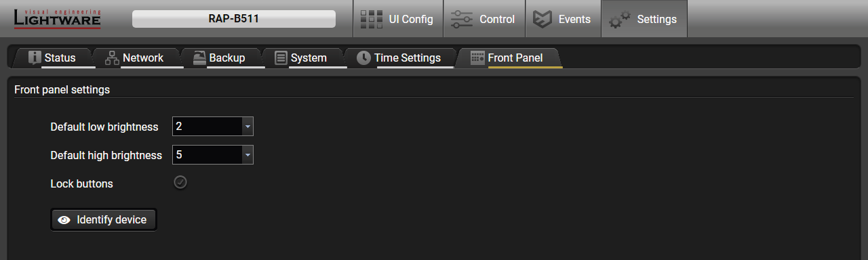Click the Identify device button
The height and width of the screenshot is (260, 868).
104,220
